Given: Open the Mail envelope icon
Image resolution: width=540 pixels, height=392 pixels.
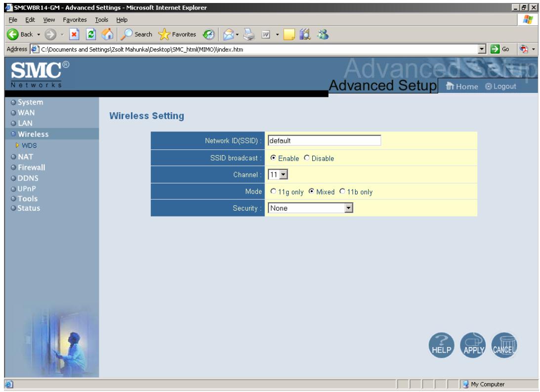Looking at the screenshot, I should pos(228,35).
